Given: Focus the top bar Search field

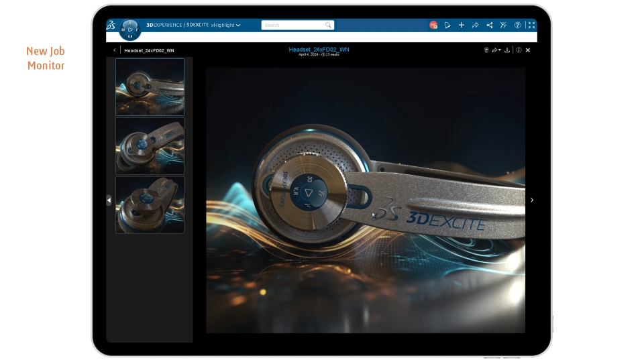Looking at the screenshot, I should 297,25.
